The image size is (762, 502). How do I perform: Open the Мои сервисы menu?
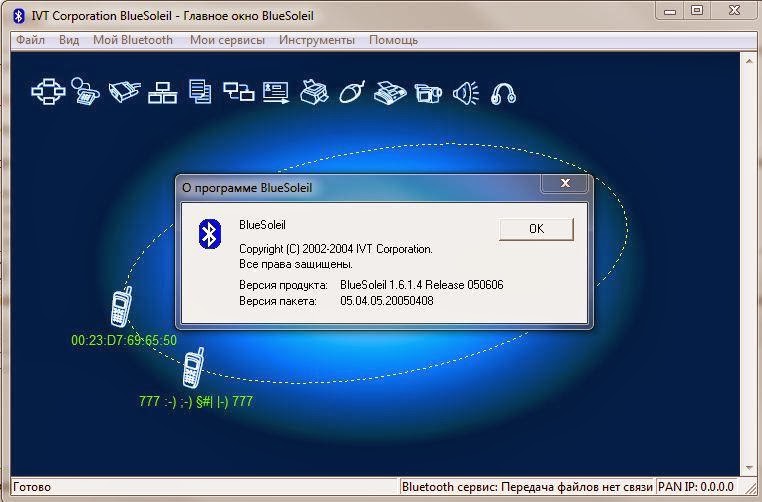coord(227,40)
